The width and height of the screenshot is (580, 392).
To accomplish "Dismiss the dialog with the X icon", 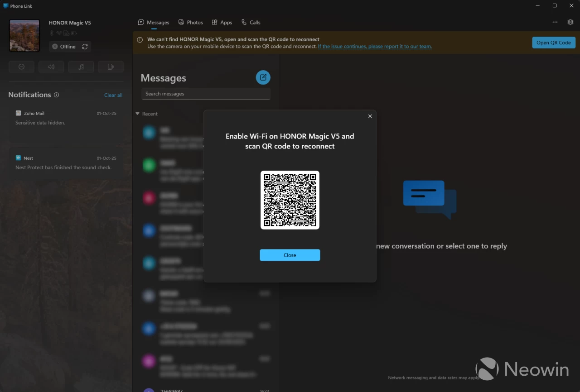I will (x=370, y=116).
